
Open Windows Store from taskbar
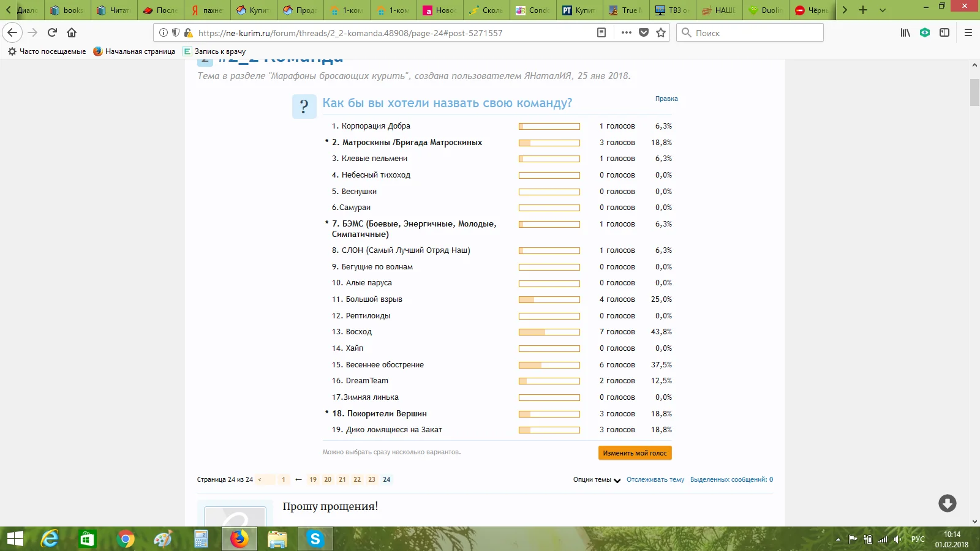tap(87, 539)
